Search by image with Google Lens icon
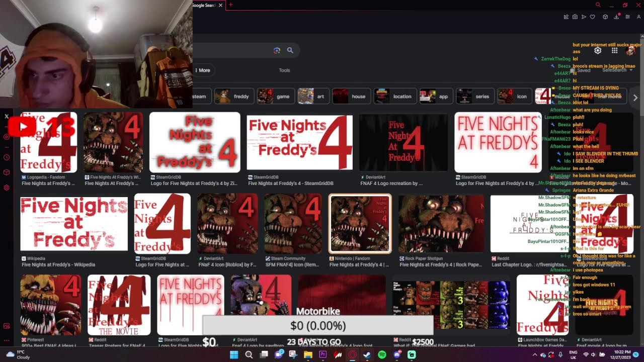This screenshot has height=362, width=644. click(x=277, y=50)
